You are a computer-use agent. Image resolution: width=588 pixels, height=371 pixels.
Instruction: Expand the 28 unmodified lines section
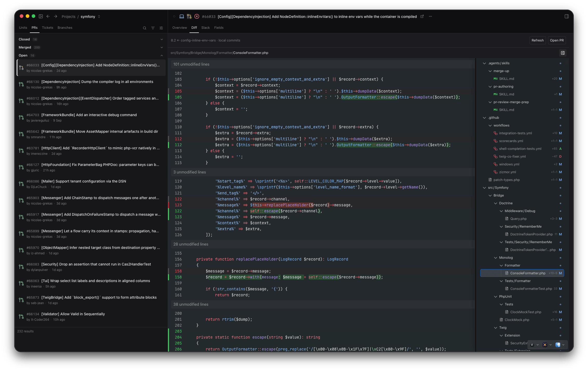323,244
